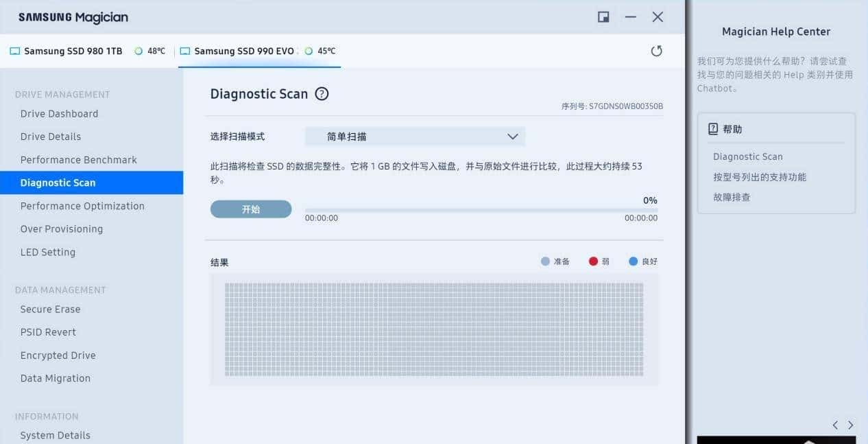Image resolution: width=868 pixels, height=444 pixels.
Task: Click the SAMSUNG Magician logo
Action: pos(72,17)
